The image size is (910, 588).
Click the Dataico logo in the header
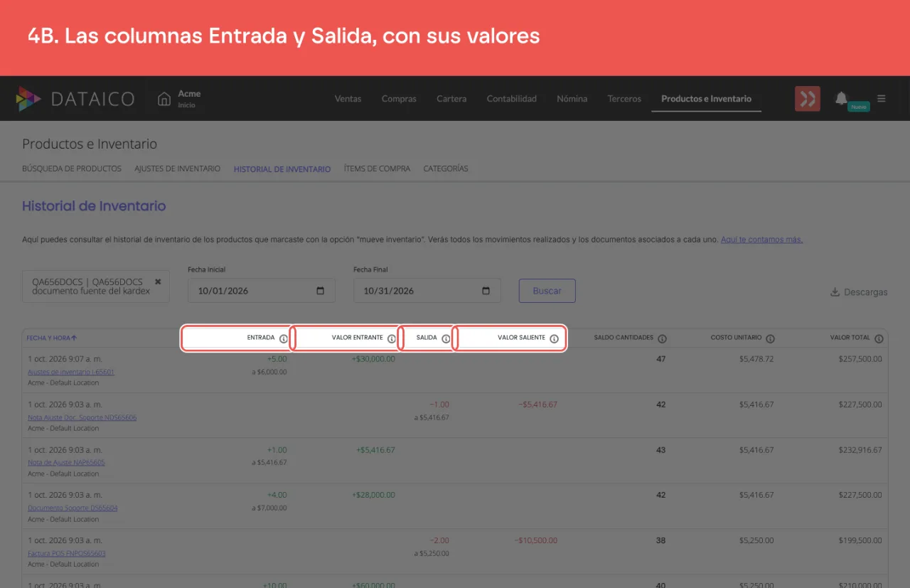[75, 99]
